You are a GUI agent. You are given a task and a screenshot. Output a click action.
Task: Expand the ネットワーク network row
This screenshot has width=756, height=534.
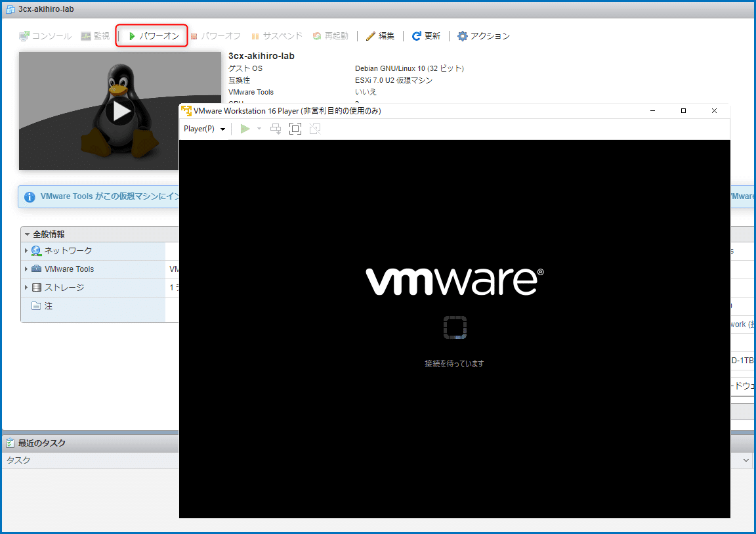(26, 250)
